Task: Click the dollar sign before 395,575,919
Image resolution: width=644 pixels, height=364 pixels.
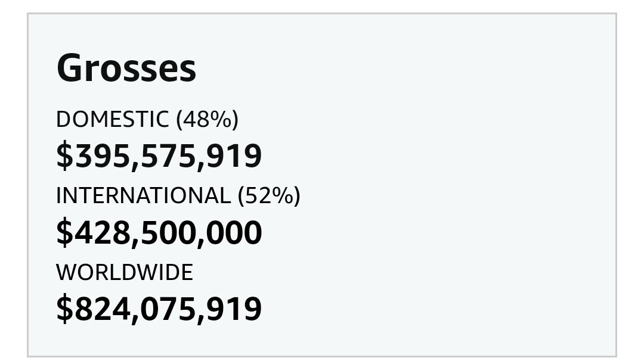Action: click(x=63, y=156)
